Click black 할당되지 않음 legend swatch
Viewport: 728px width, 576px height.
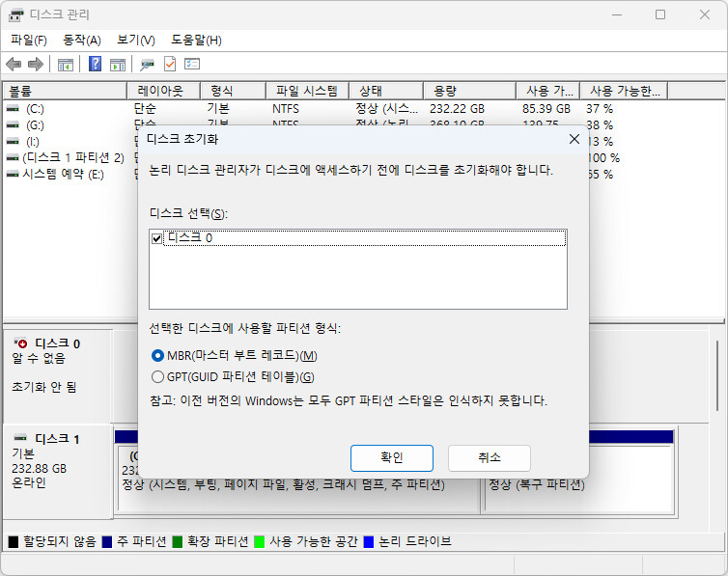click(14, 541)
